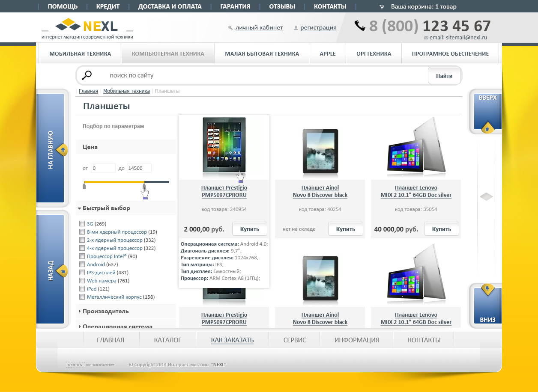The width and height of the screenshot is (538, 392).
Task: Click the first-row Lenovo MIIX 2 tablet image
Action: [416, 146]
